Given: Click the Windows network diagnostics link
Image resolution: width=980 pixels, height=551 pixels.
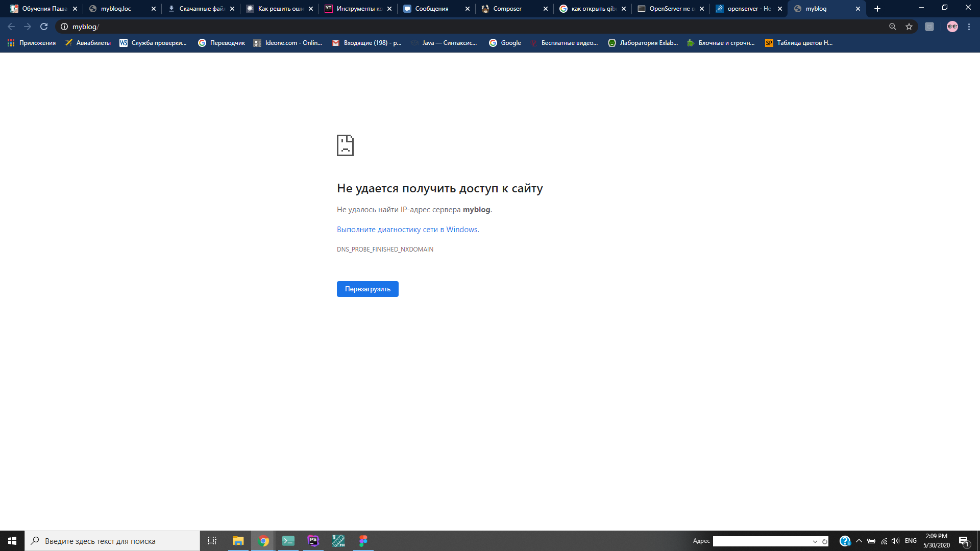Looking at the screenshot, I should click(407, 230).
